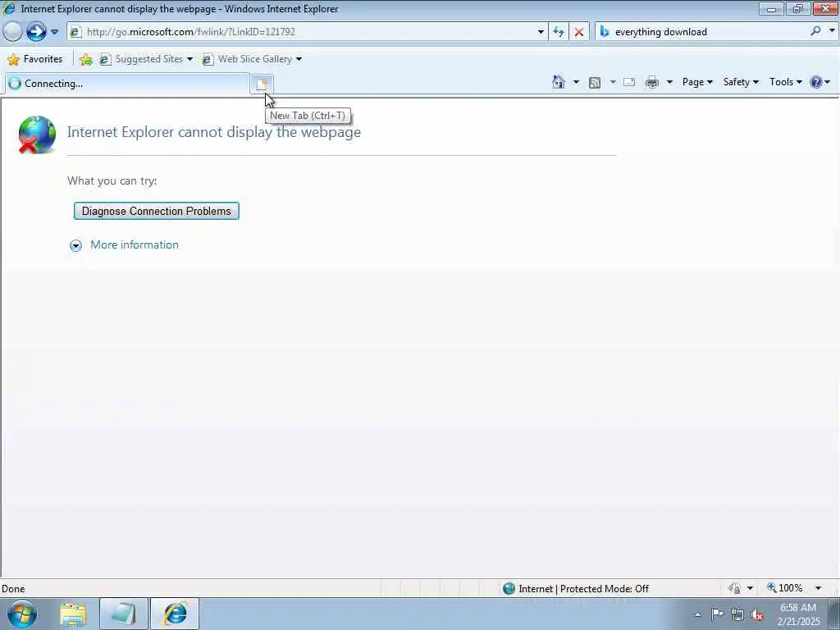Click the Help question mark icon
840x630 pixels.
(816, 82)
